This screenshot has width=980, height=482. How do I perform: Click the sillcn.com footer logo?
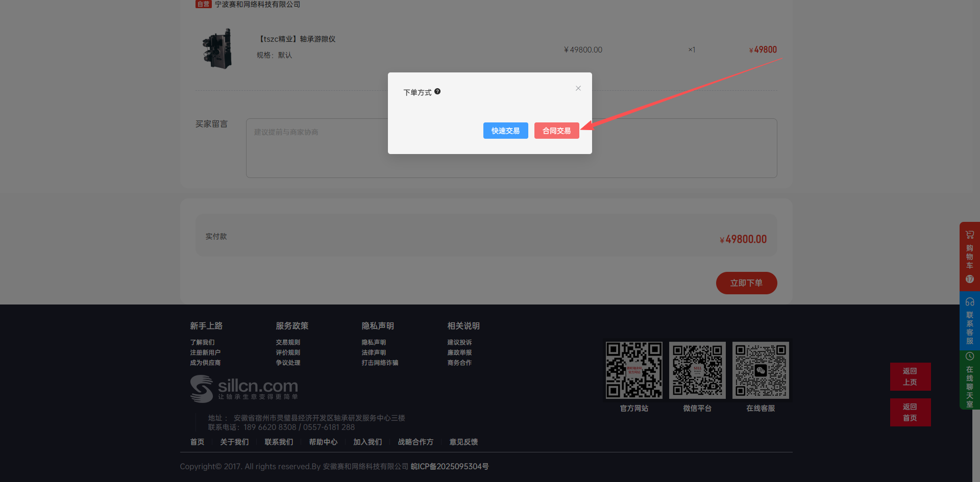click(x=244, y=389)
